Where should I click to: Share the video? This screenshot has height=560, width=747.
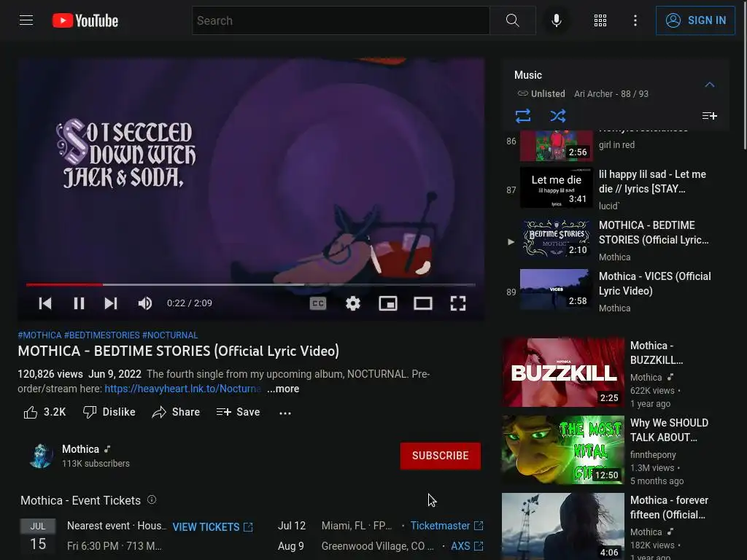pos(176,412)
